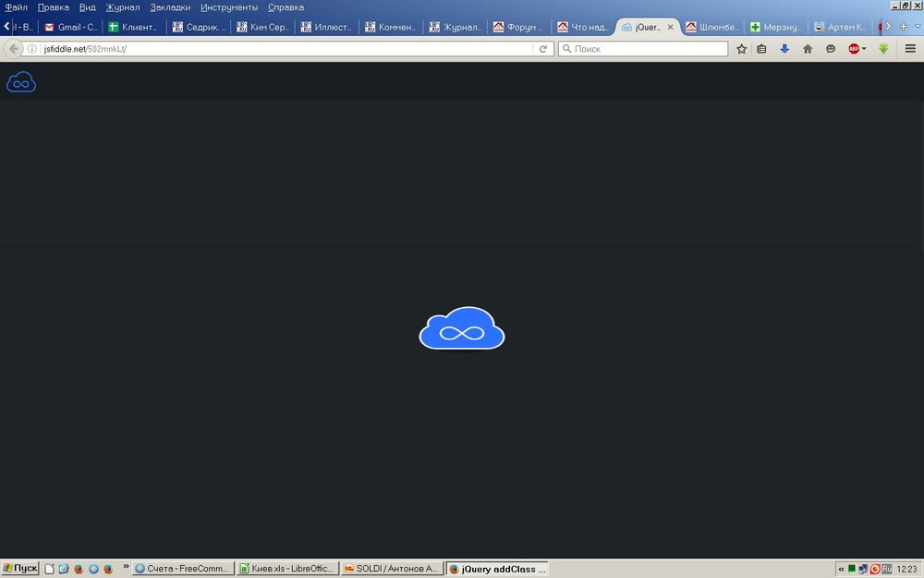Bookmark this page with the star icon

741,49
